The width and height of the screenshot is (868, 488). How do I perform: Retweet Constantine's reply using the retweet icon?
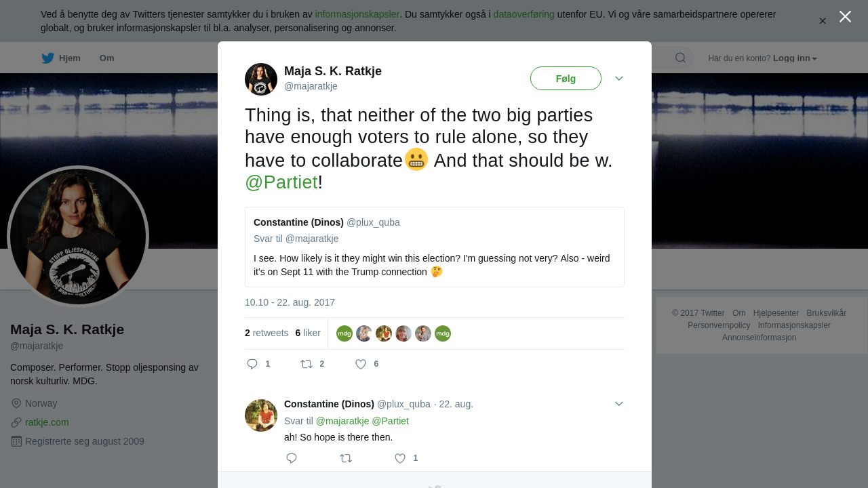[x=346, y=458]
